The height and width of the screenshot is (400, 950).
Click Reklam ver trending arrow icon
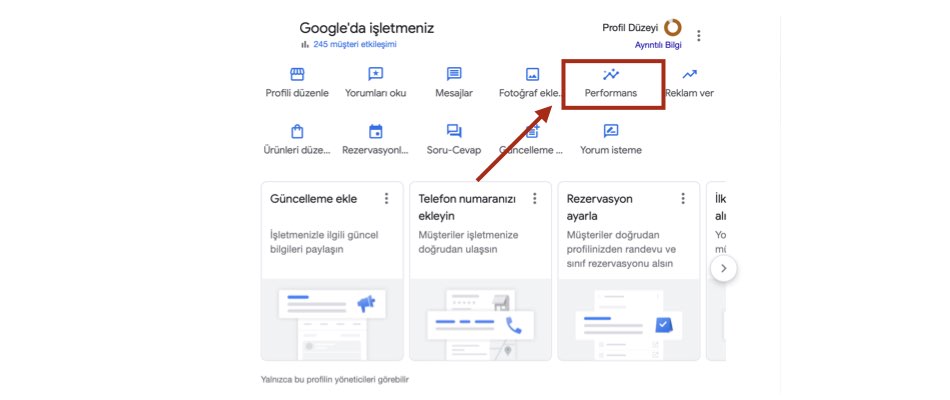coord(689,75)
